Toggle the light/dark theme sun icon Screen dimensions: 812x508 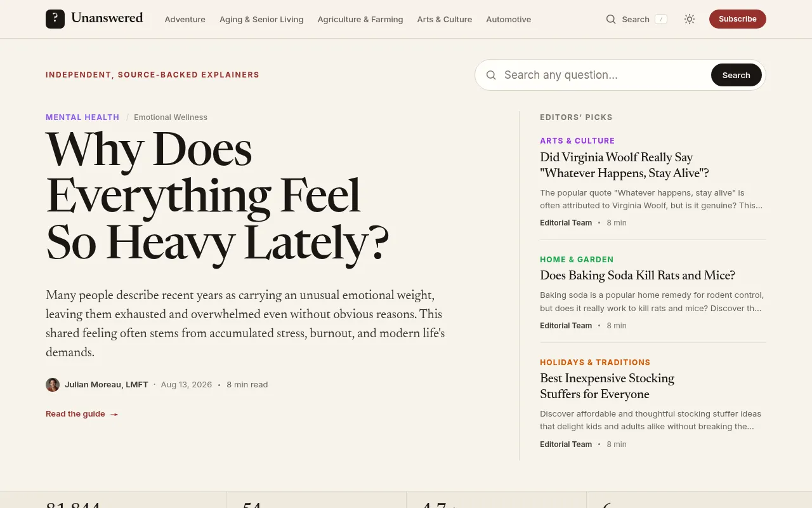point(690,19)
